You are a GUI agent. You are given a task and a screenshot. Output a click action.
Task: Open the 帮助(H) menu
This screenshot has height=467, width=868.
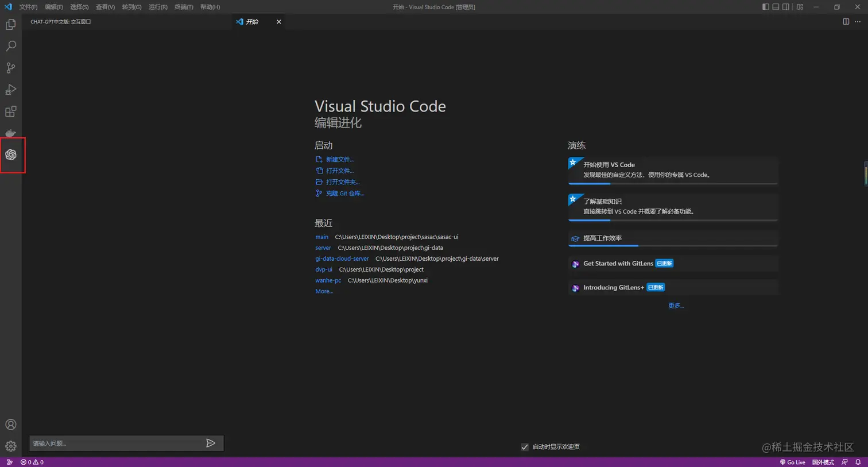tap(210, 7)
